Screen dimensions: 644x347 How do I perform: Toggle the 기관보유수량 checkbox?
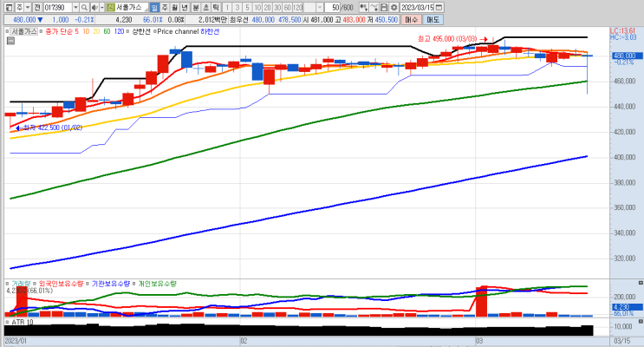click(88, 284)
